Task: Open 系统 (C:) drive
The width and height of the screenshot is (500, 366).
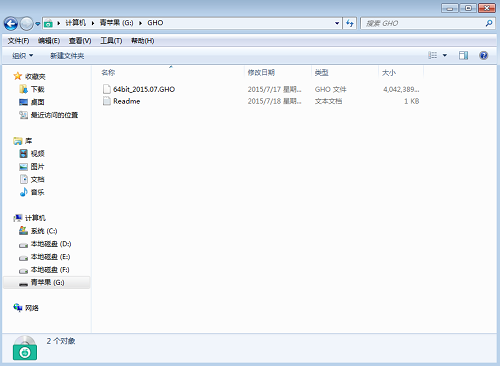Action: tap(44, 231)
